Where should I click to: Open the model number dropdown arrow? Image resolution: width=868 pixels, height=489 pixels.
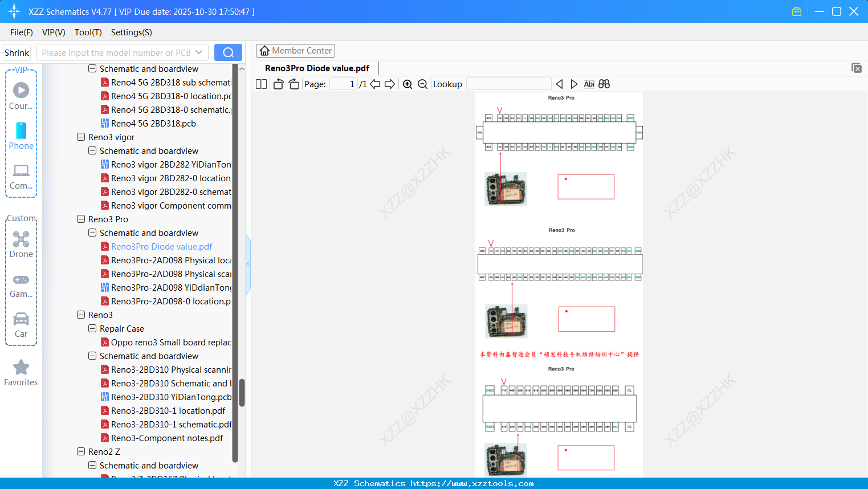199,52
